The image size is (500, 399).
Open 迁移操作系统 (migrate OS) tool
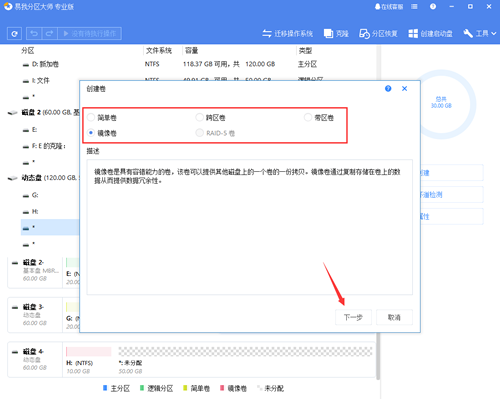[287, 34]
